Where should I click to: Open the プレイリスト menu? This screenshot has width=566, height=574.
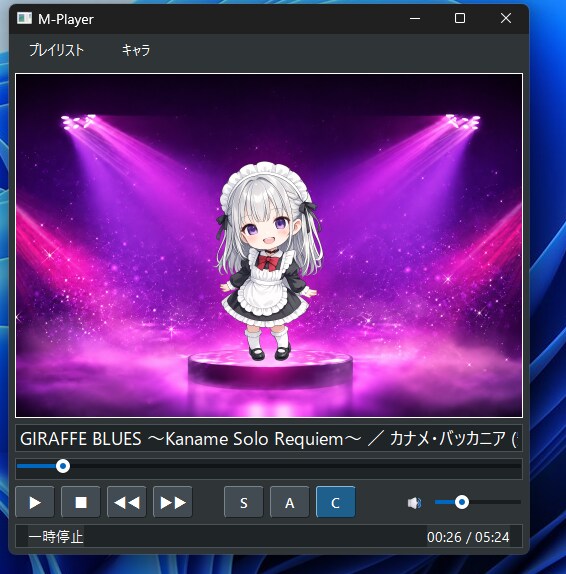click(x=56, y=50)
